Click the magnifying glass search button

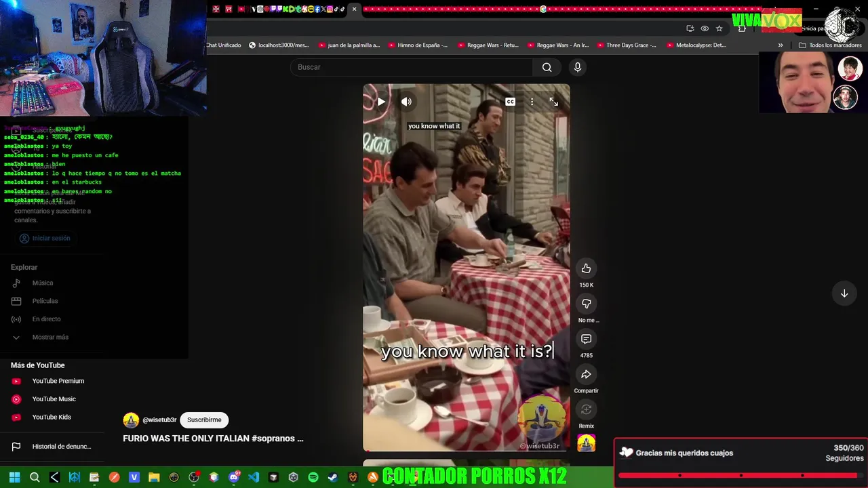pos(547,67)
